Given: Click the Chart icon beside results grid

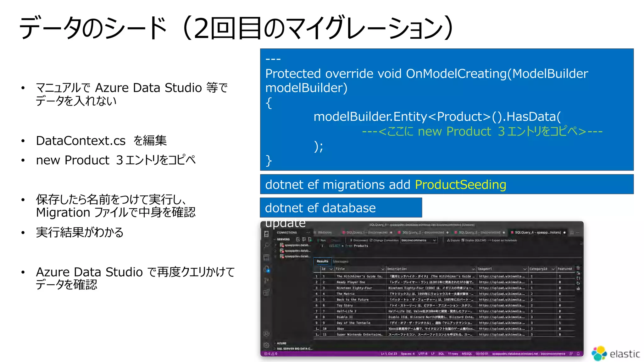Looking at the screenshot, I should click(578, 288).
